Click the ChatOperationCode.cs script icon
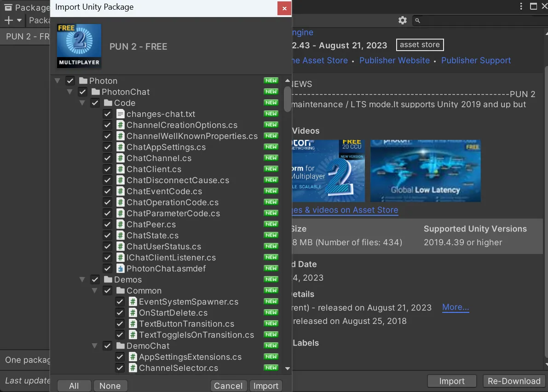 (120, 202)
